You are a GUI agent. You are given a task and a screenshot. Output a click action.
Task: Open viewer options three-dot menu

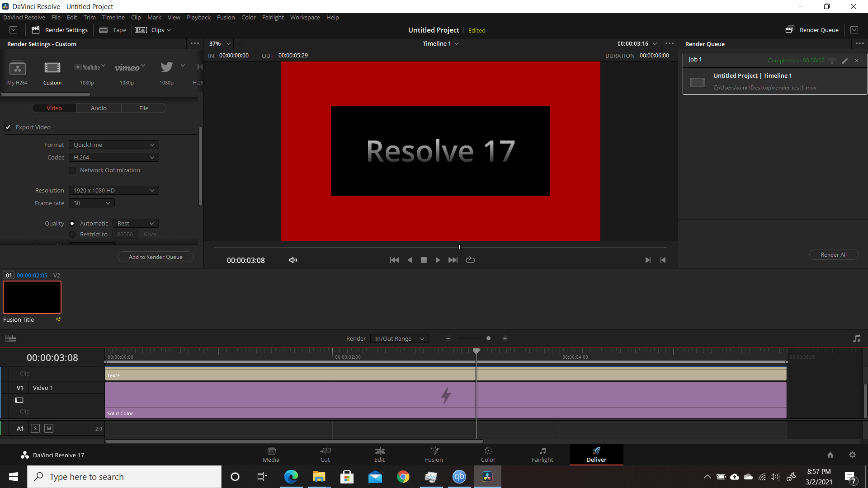pyautogui.click(x=670, y=44)
